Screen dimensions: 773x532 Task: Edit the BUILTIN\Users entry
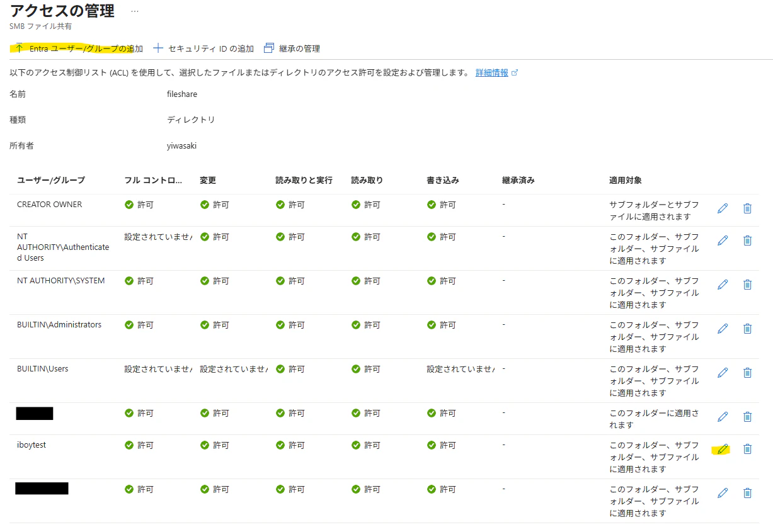pyautogui.click(x=723, y=373)
